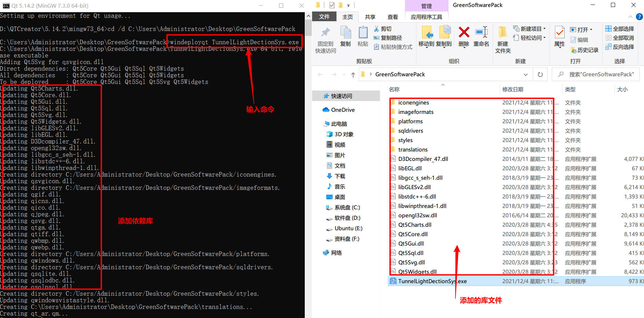
Task: Open Documents (文档) in navigation pane
Action: (335, 166)
